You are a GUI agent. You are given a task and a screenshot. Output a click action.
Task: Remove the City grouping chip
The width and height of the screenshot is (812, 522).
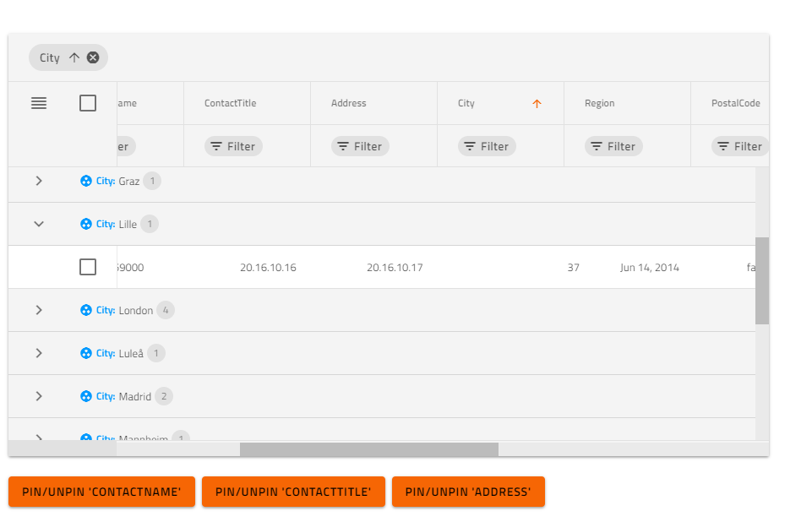(93, 57)
